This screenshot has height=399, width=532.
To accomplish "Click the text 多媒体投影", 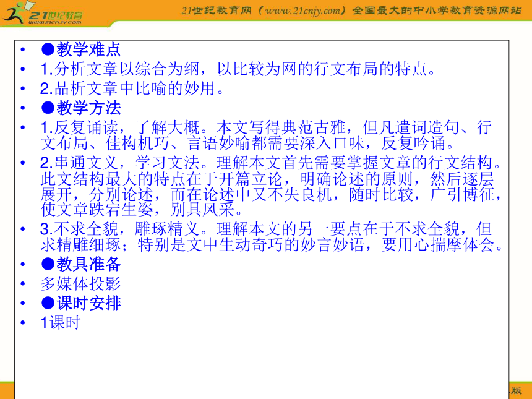I will (x=81, y=283).
